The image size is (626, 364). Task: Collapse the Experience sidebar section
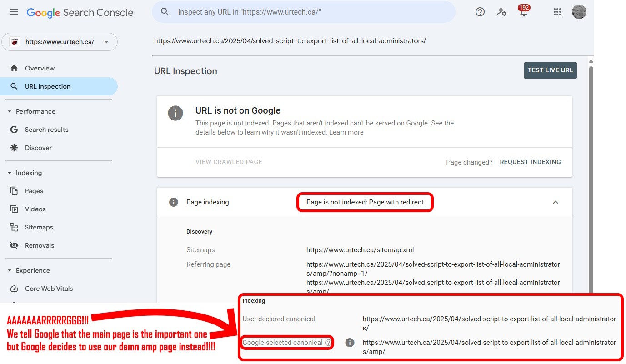(x=10, y=270)
